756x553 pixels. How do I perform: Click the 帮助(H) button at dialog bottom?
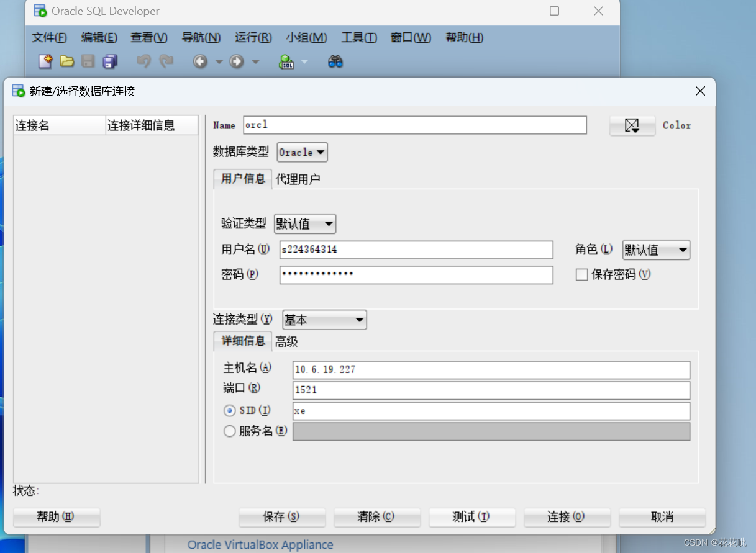[57, 517]
